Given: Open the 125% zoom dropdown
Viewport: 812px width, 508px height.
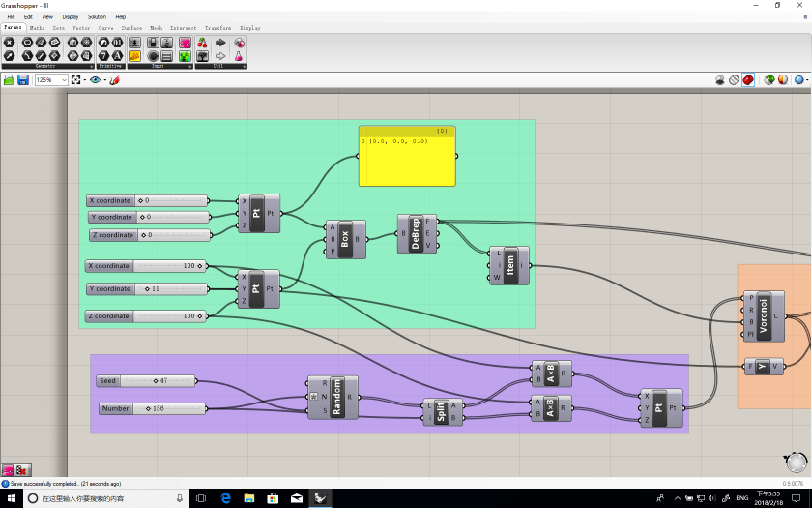Looking at the screenshot, I should [64, 79].
